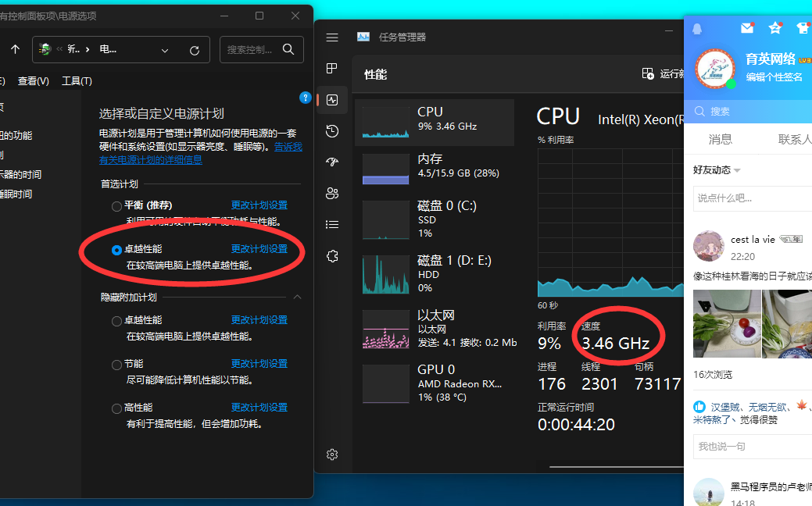Image resolution: width=812 pixels, height=506 pixels.
Task: Select the 高性能 power plan radio button
Action: 116,408
